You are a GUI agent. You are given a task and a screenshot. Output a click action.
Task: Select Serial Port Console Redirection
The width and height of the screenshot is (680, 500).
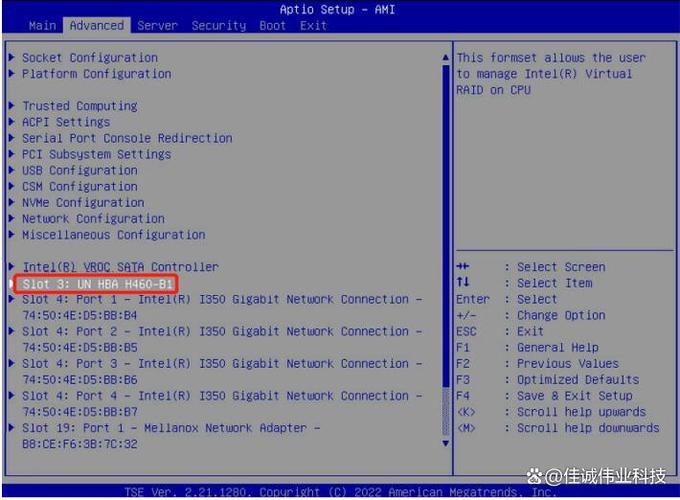[x=127, y=138]
